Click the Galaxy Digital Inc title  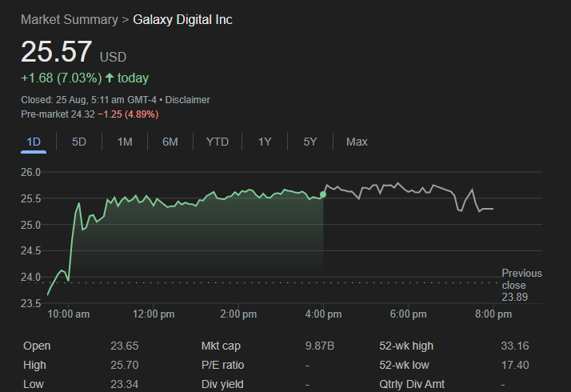coord(182,19)
